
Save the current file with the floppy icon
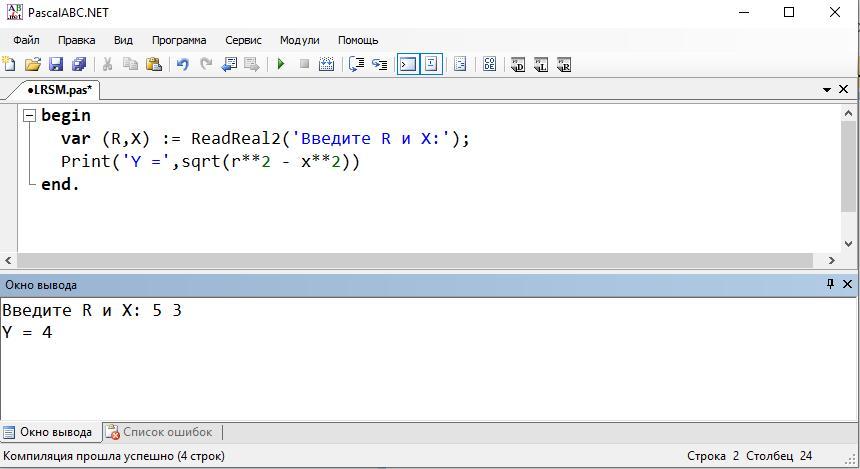pos(56,64)
